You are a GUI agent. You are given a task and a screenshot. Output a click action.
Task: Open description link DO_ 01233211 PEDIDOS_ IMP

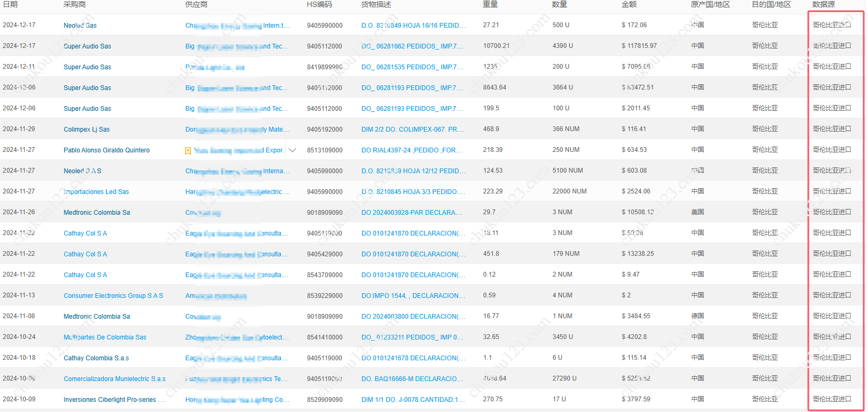coord(412,337)
